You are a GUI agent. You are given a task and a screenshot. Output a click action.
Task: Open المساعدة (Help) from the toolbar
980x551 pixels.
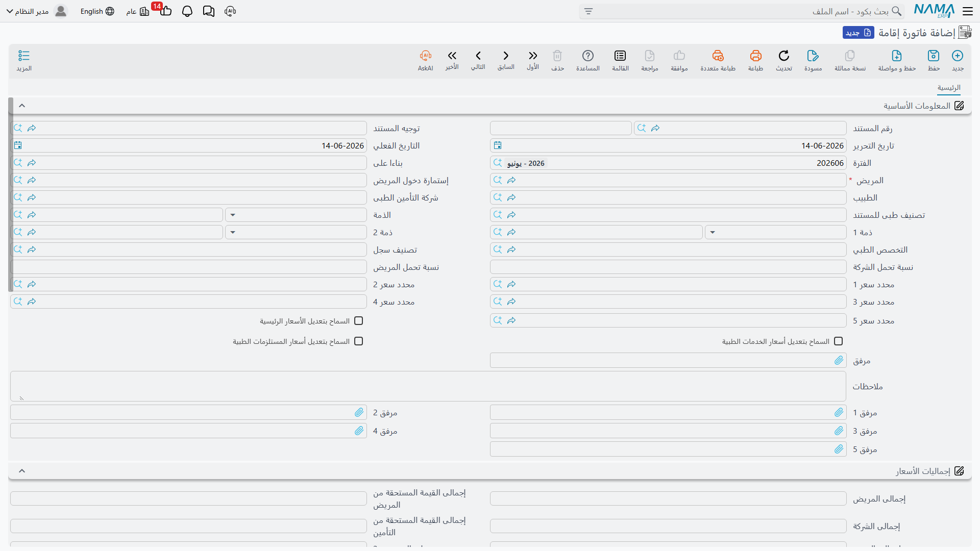(x=588, y=56)
